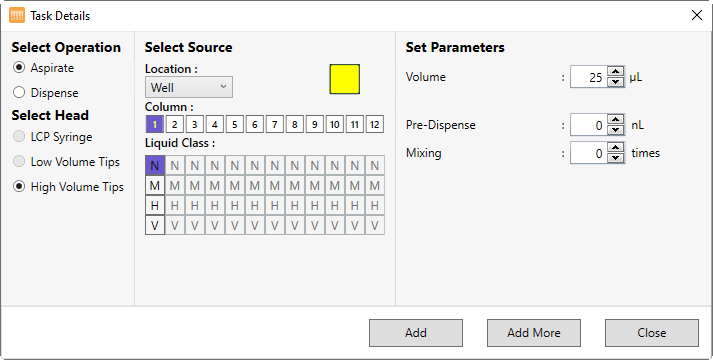The height and width of the screenshot is (360, 713).
Task: Open the Location dropdown showing Well
Action: pos(189,87)
